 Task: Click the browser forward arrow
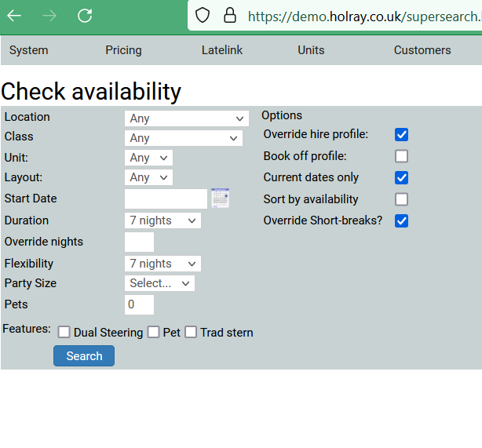pyautogui.click(x=49, y=16)
